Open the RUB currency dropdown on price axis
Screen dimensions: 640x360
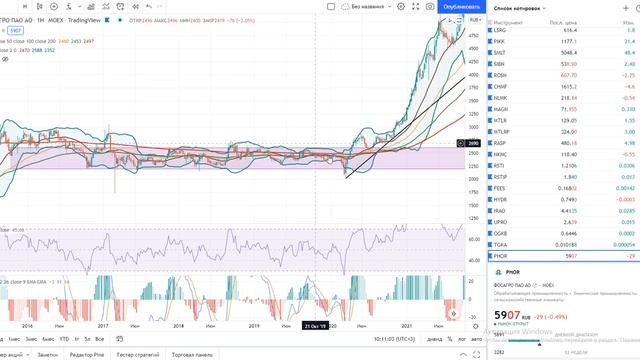[x=475, y=20]
